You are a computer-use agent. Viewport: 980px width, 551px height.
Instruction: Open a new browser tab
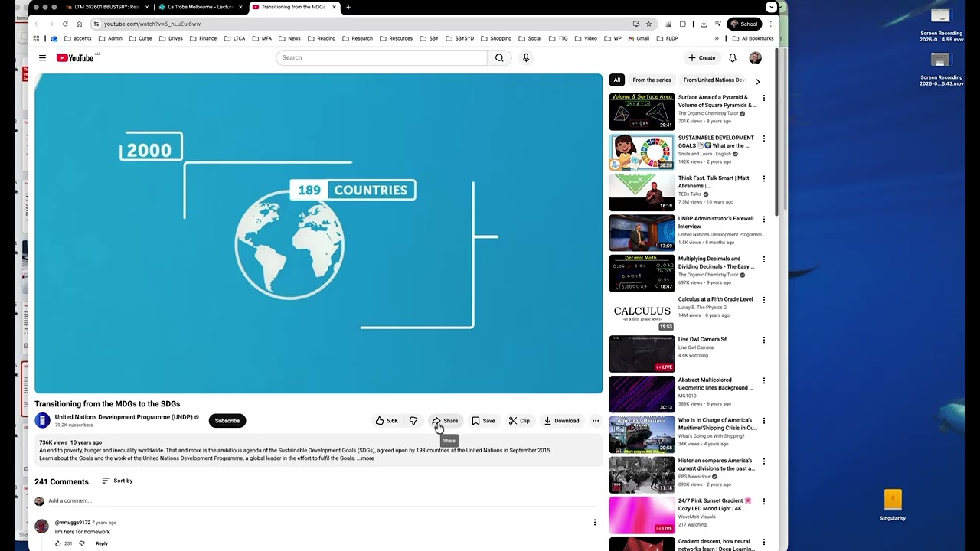click(x=348, y=7)
